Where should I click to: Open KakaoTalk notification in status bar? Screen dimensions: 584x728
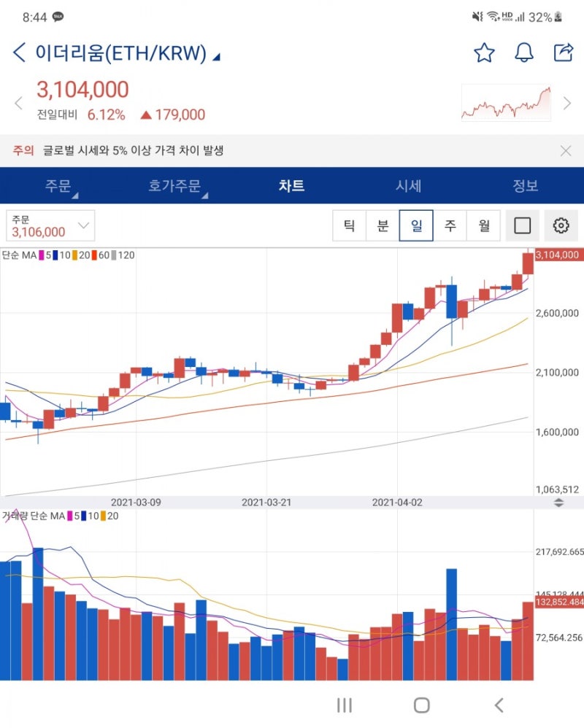pos(58,17)
